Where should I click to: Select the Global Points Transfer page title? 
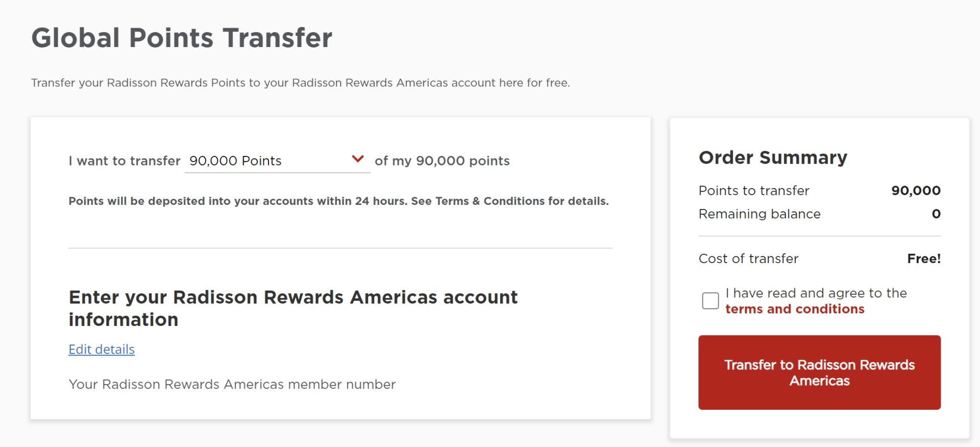[x=182, y=37]
